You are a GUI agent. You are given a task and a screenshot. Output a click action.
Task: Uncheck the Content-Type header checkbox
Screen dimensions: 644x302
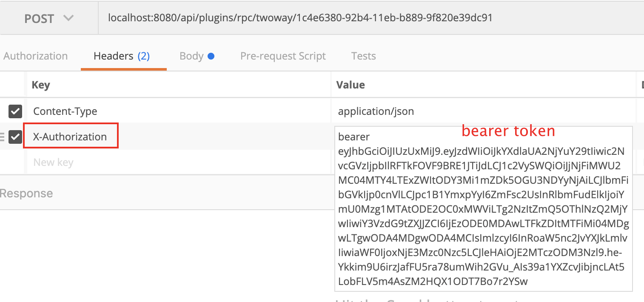pyautogui.click(x=15, y=111)
